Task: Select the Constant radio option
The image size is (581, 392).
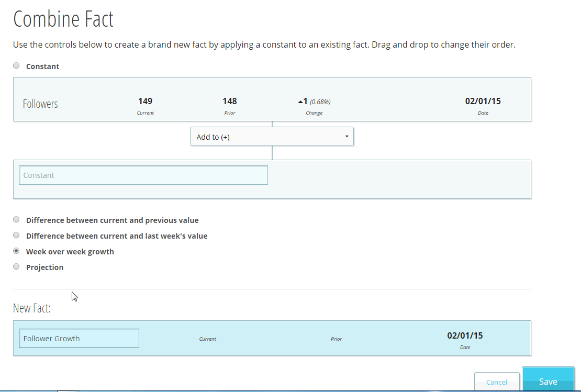Action: (x=16, y=66)
